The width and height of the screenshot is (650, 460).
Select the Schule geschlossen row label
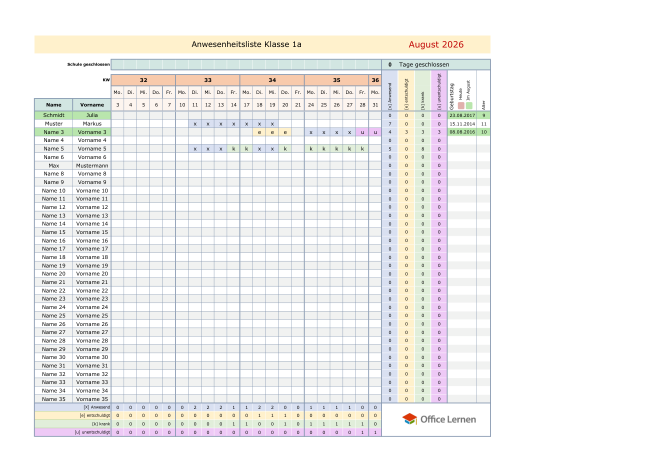click(88, 65)
